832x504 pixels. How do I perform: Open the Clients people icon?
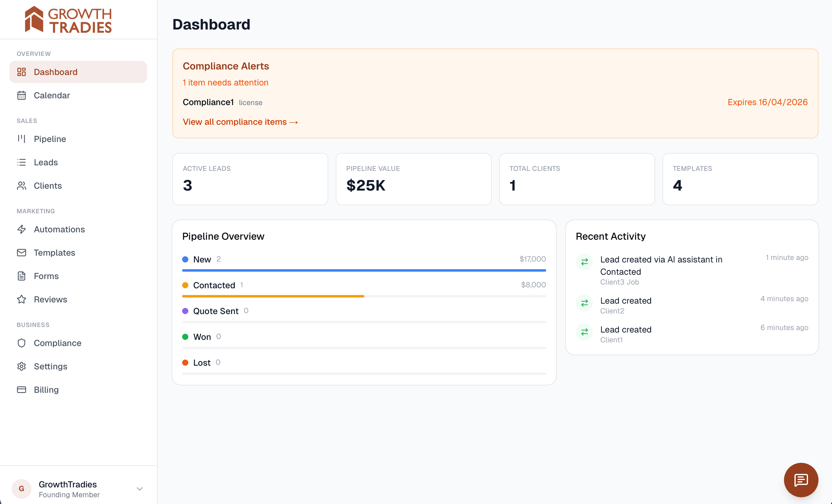click(22, 186)
